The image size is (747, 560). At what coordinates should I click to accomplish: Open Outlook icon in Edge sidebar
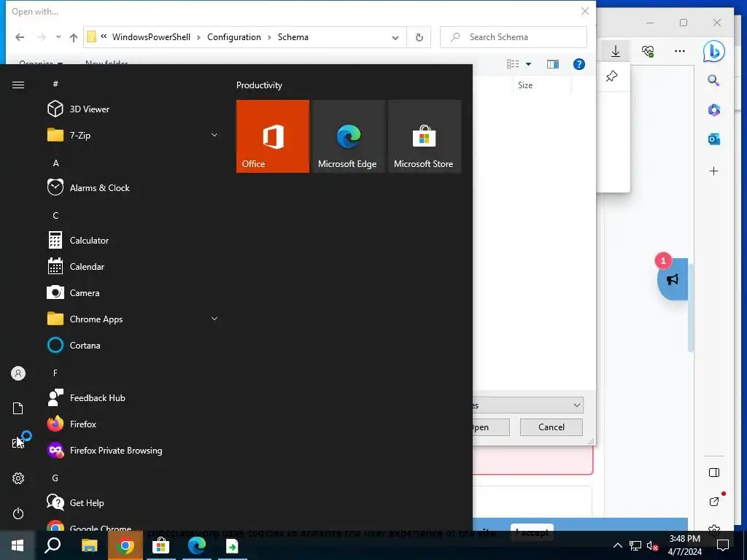click(713, 139)
